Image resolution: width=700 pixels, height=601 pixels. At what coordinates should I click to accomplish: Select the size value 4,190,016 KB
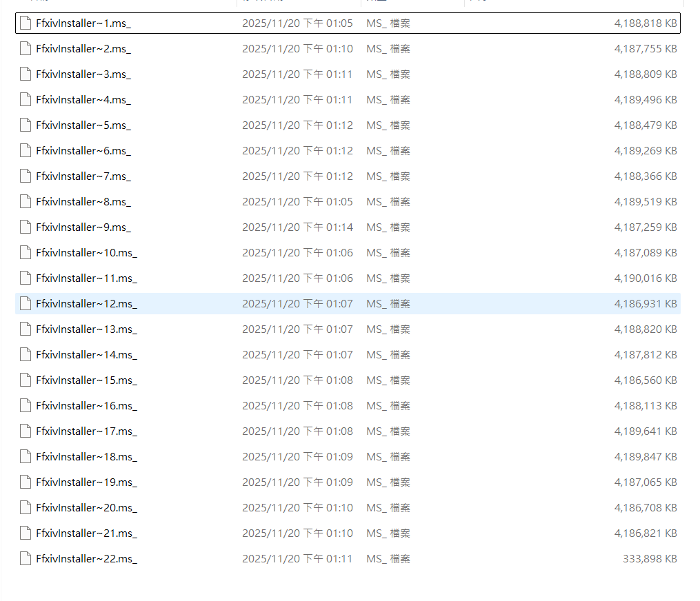pos(646,278)
